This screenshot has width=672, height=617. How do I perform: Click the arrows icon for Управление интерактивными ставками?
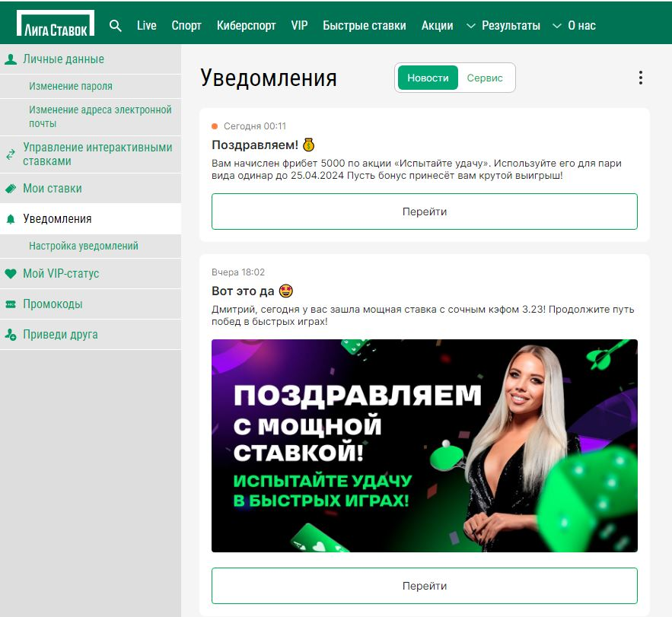tap(11, 154)
